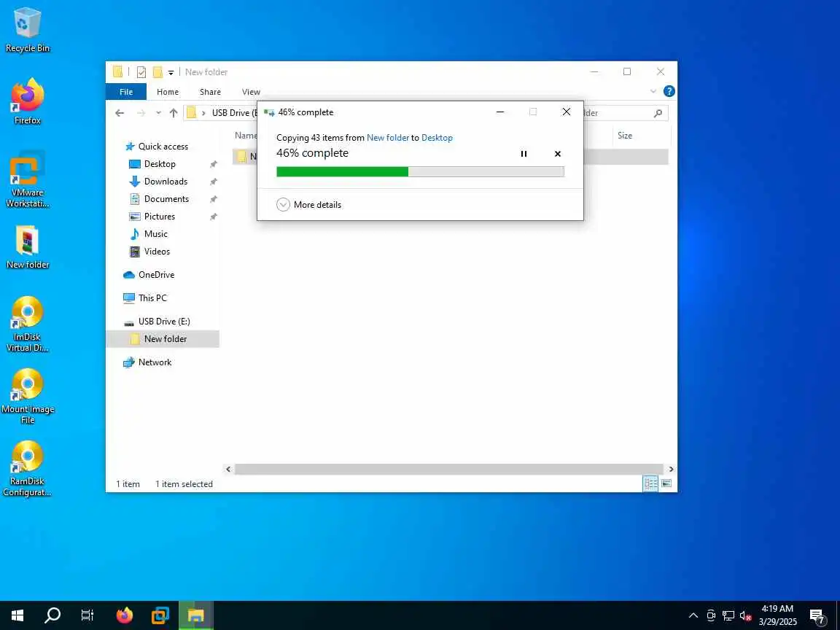The height and width of the screenshot is (630, 840).
Task: Cancel the copy operation with the X
Action: pos(558,154)
